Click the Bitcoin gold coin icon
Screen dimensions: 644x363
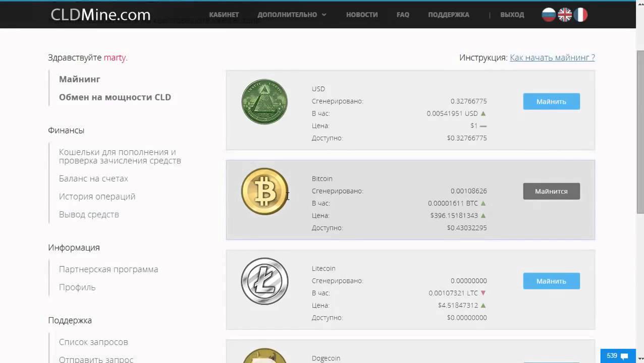[x=264, y=191]
